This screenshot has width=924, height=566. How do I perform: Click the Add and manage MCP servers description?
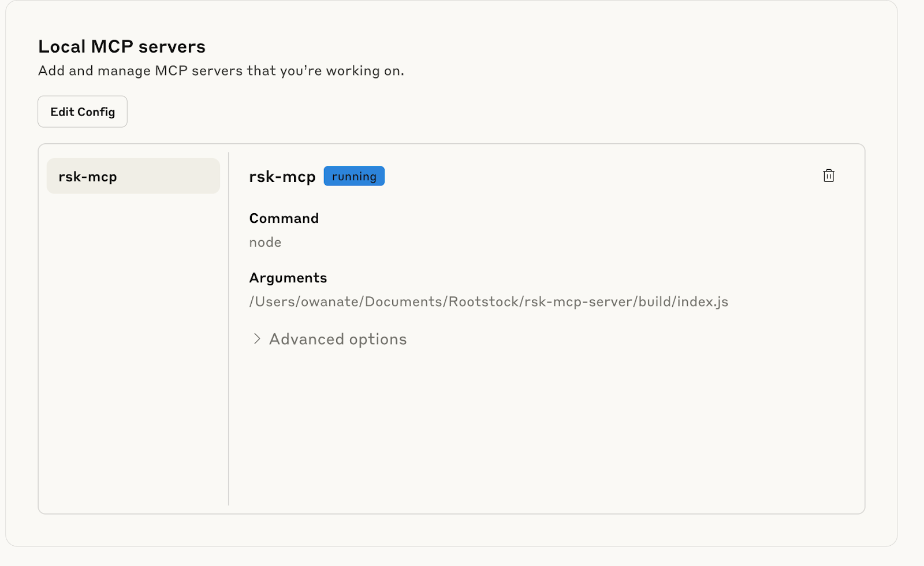click(x=221, y=70)
